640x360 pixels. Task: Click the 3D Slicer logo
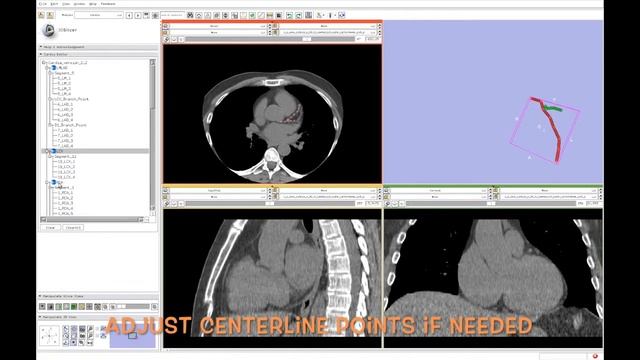49,30
